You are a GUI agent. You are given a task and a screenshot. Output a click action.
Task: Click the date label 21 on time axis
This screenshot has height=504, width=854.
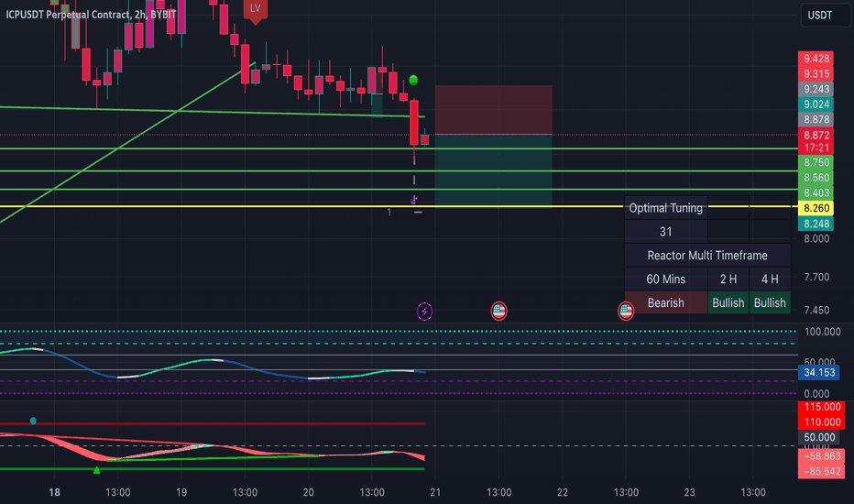tap(435, 493)
